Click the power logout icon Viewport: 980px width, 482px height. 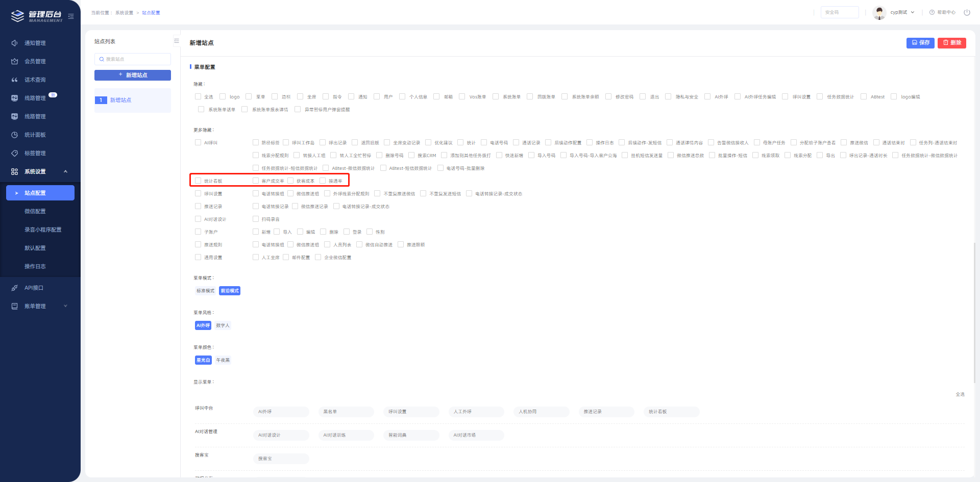967,12
